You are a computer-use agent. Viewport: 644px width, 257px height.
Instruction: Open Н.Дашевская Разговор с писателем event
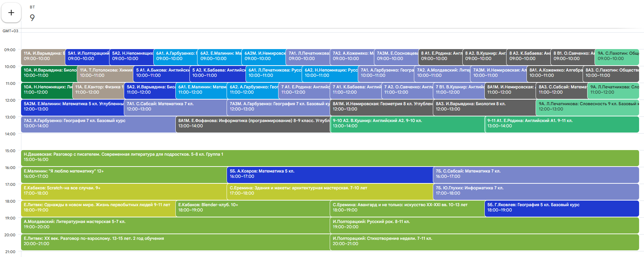[x=330, y=158]
